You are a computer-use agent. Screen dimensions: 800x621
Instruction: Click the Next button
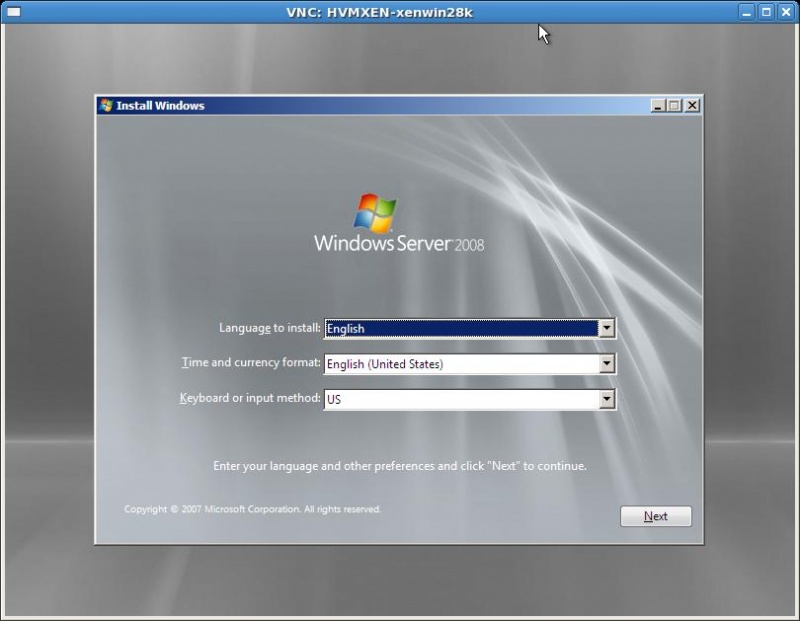(655, 516)
